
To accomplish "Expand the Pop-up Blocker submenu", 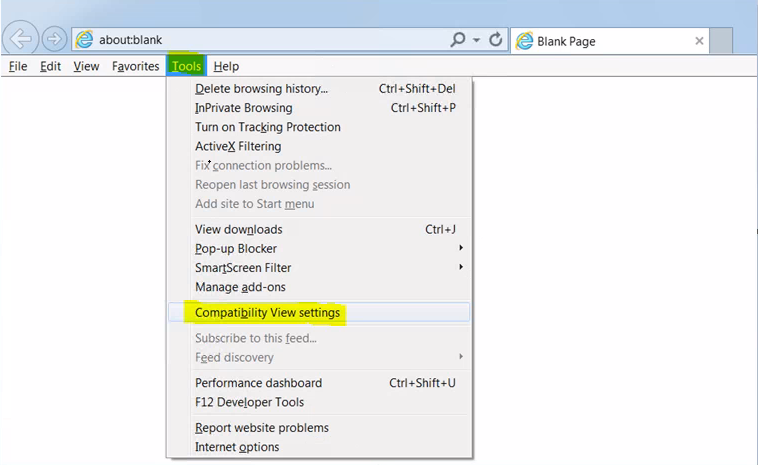I will click(x=319, y=248).
